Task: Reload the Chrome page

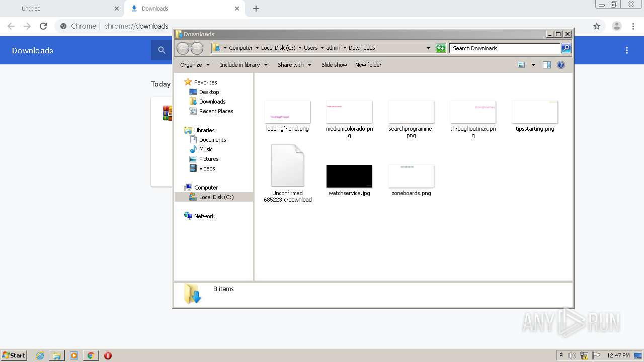Action: click(43, 26)
